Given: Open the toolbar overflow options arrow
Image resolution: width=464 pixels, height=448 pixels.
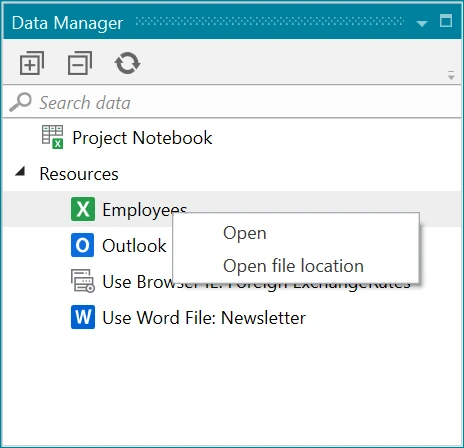Looking at the screenshot, I should 451,75.
